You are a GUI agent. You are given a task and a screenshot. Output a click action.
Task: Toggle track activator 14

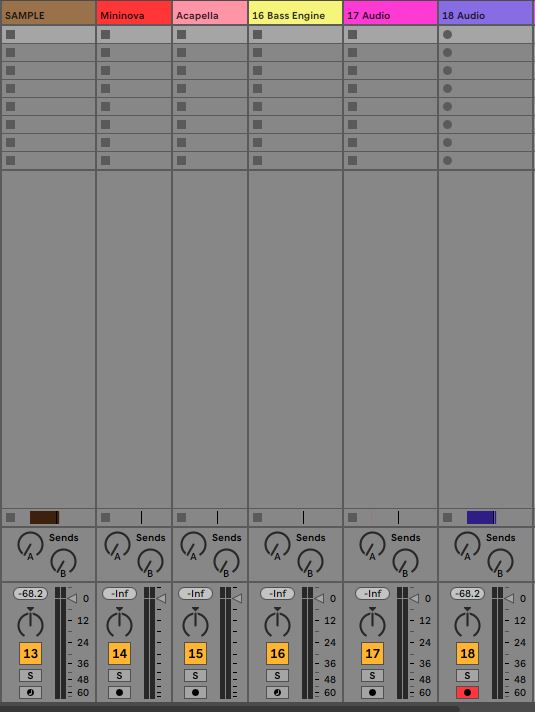(119, 653)
